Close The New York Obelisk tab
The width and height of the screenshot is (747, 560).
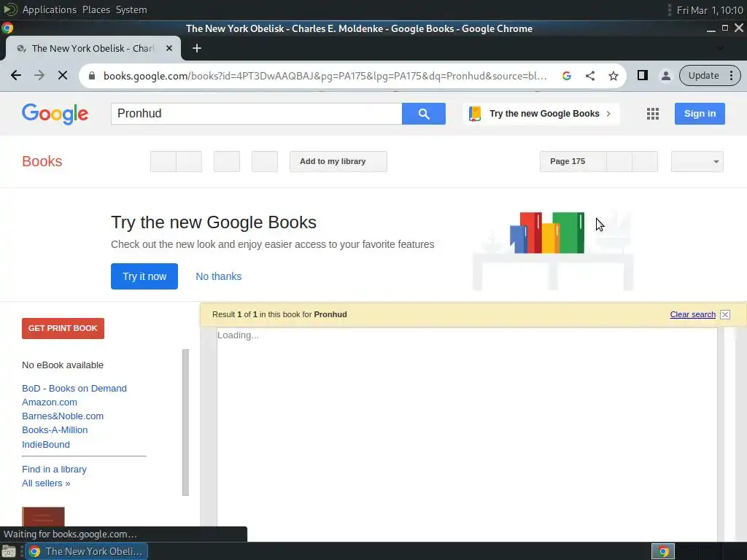coord(169,48)
